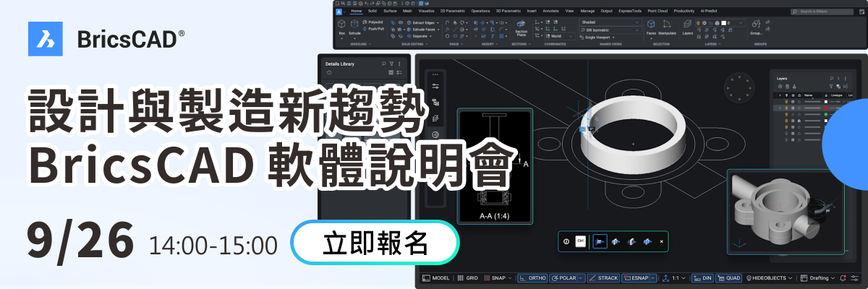Switch Details Library to grid view
The height and width of the screenshot is (289, 868).
coord(391,72)
